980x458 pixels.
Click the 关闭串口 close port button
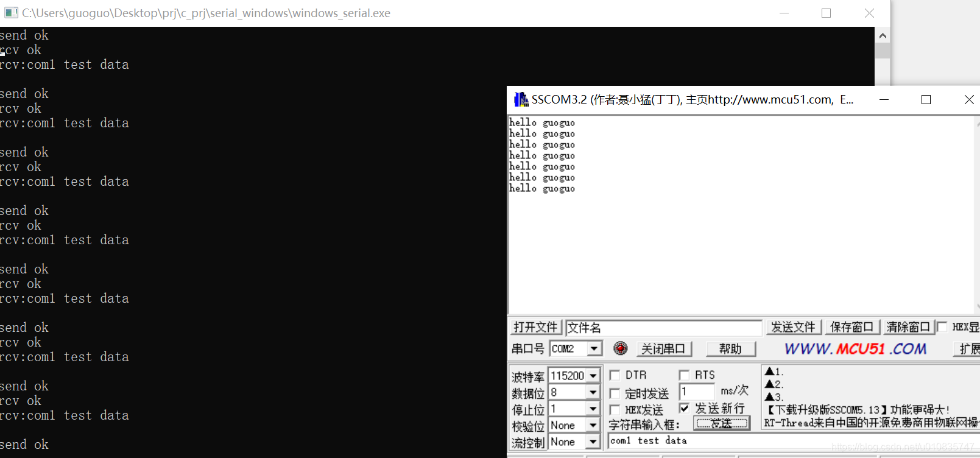coord(663,349)
